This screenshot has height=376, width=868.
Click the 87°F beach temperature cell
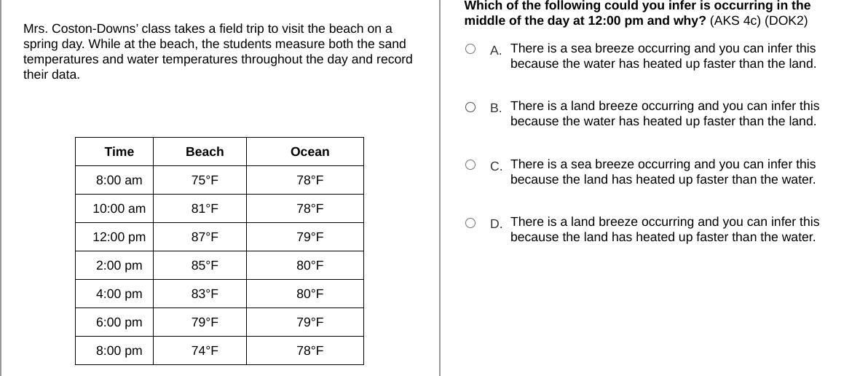click(x=200, y=237)
